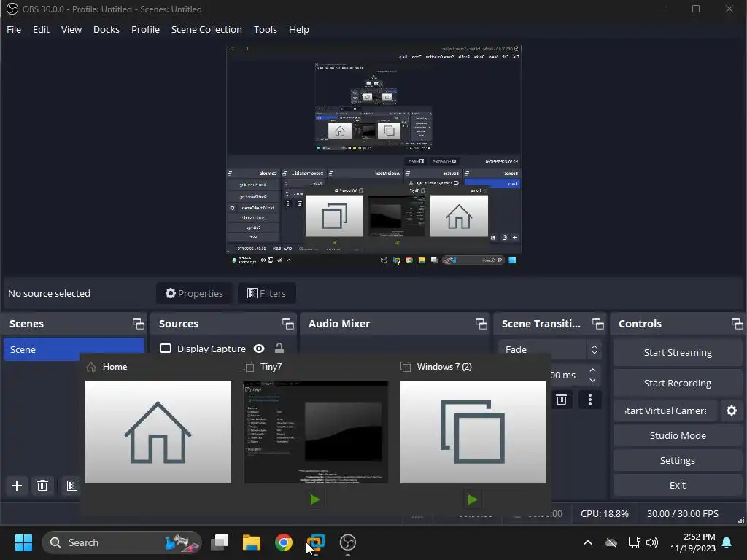This screenshot has height=560, width=747.
Task: Open the Edit menu
Action: click(41, 29)
